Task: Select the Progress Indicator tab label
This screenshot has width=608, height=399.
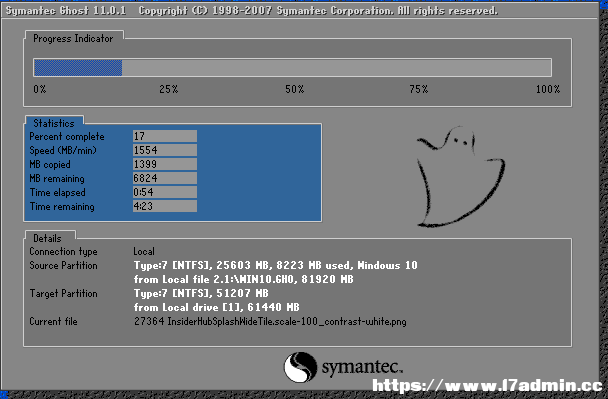Action: pos(73,38)
